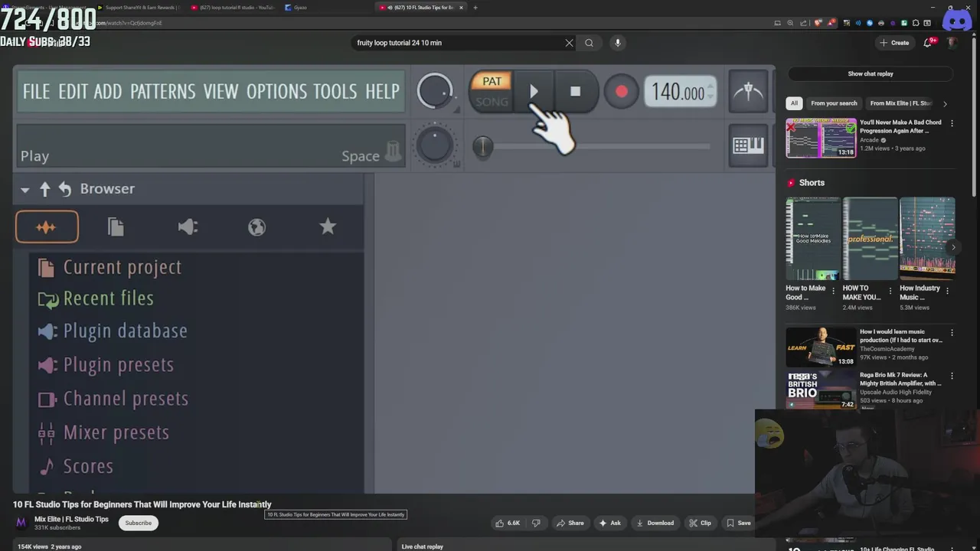Open Rega Brio Mk 7 Review video

pos(821,390)
